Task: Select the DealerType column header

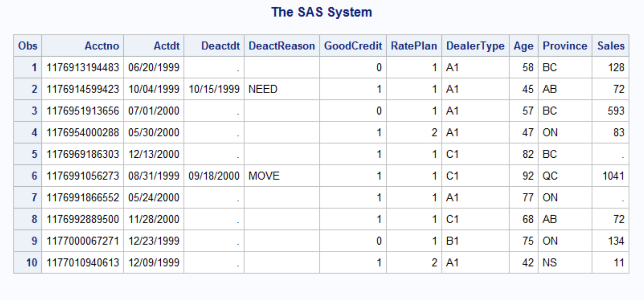Action: [x=475, y=46]
